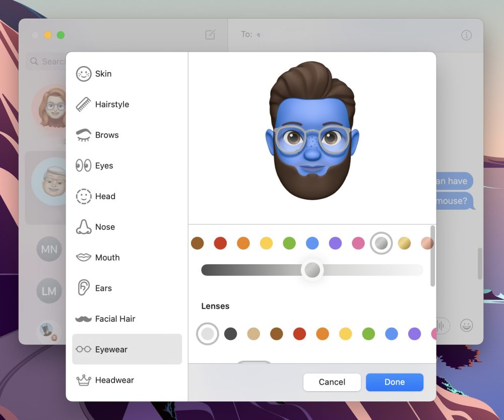This screenshot has height=420, width=504.
Task: Open conversation details via info icon
Action: pos(466,35)
